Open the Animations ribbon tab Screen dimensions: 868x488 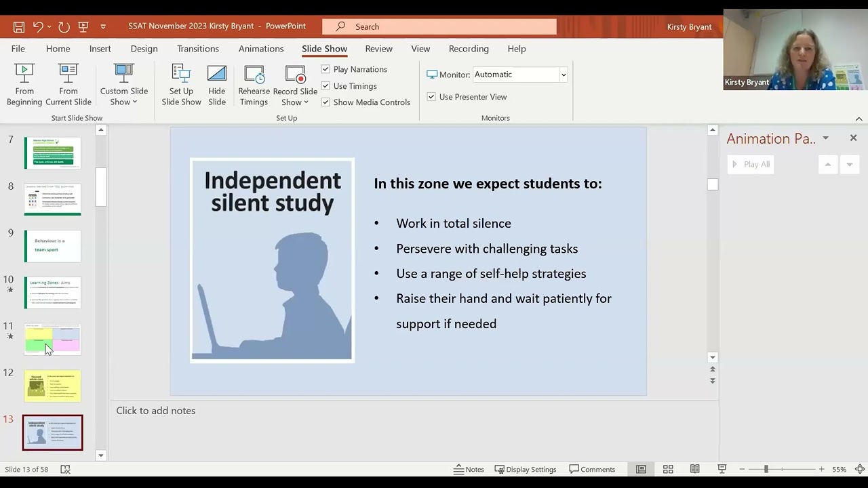pyautogui.click(x=261, y=49)
